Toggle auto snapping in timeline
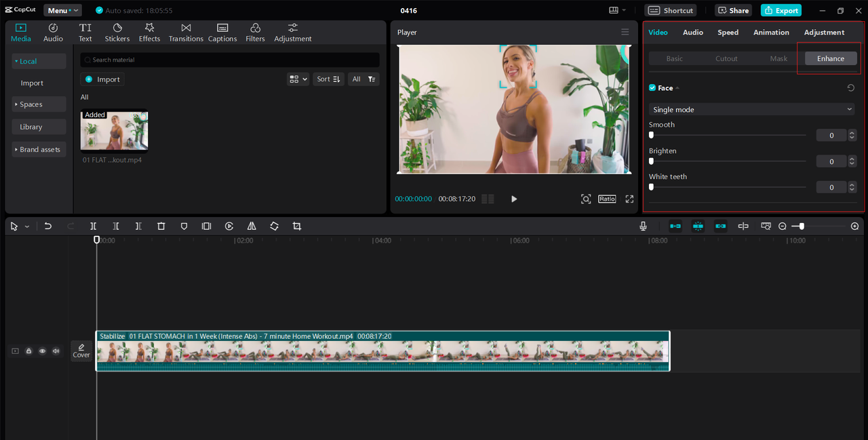The height and width of the screenshot is (440, 868). point(698,226)
